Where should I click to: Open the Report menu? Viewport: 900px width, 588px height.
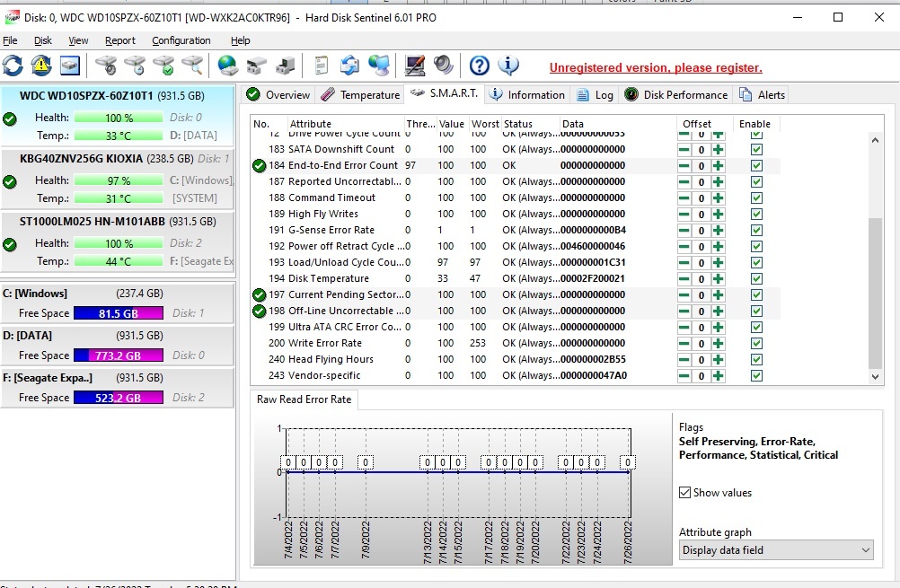point(120,40)
